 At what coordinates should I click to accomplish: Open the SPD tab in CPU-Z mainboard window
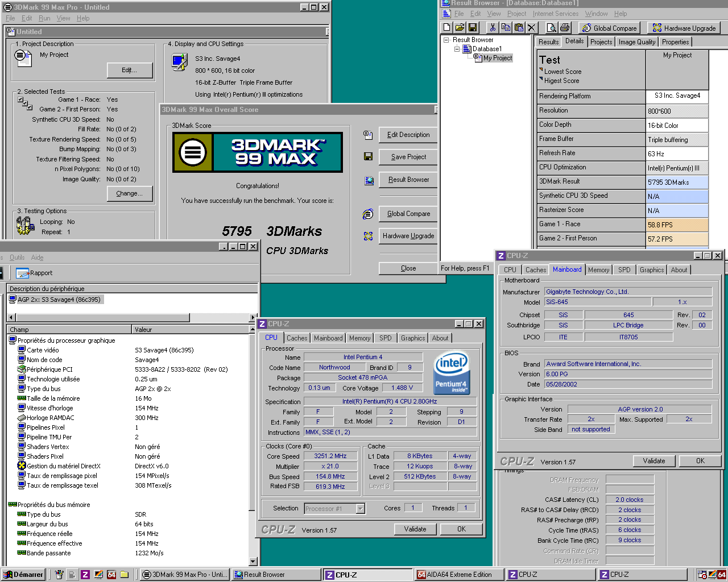click(x=624, y=270)
